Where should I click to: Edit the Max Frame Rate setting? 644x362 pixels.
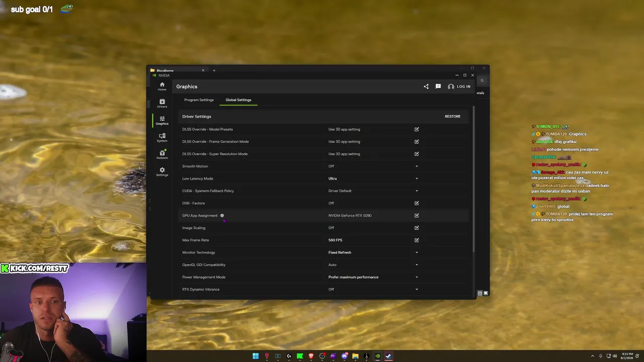[417, 240]
